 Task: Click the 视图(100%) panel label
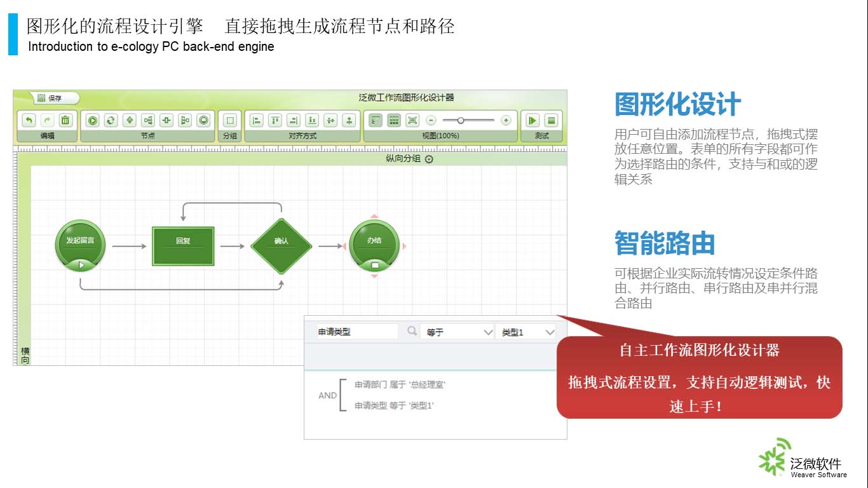pyautogui.click(x=440, y=136)
